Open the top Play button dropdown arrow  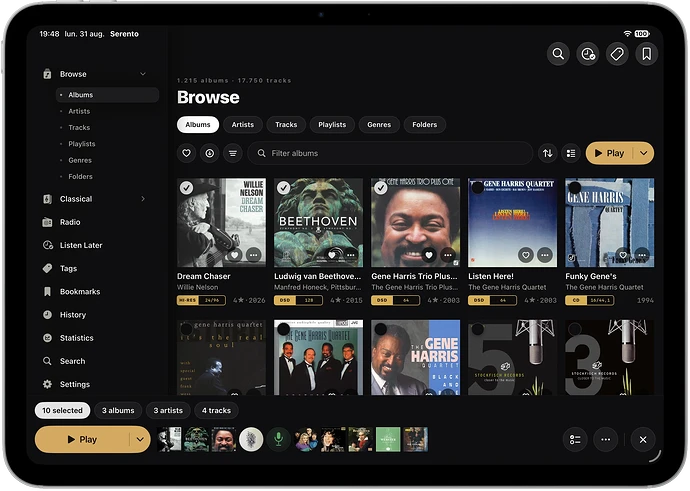pyautogui.click(x=644, y=153)
